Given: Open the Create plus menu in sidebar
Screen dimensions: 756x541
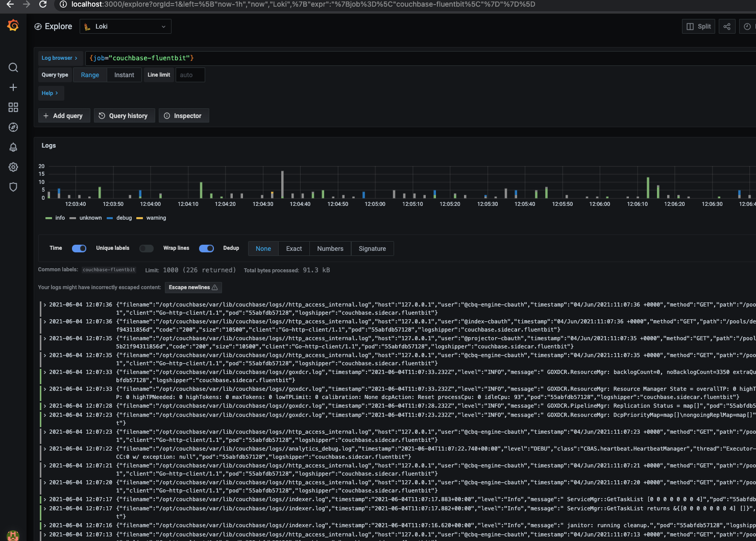Looking at the screenshot, I should (13, 87).
